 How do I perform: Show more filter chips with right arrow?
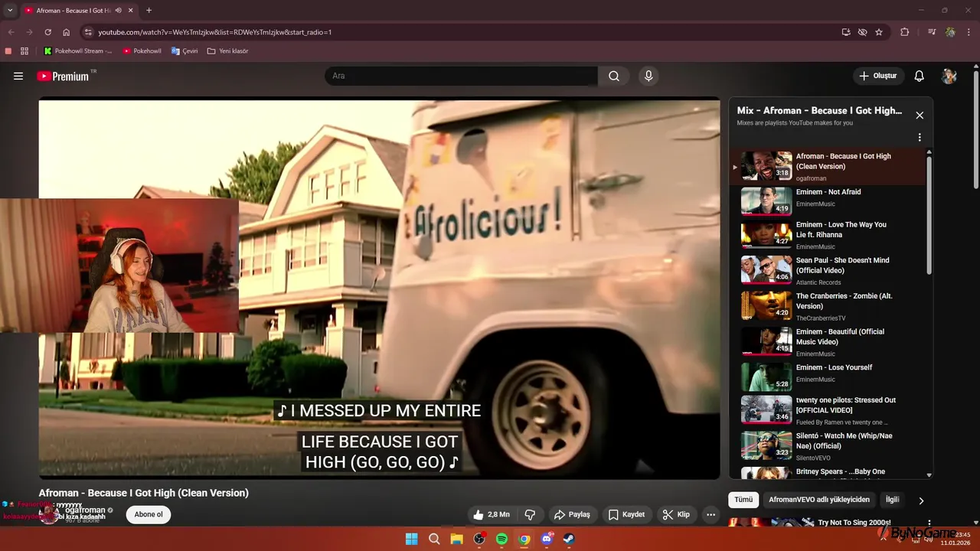tap(921, 500)
